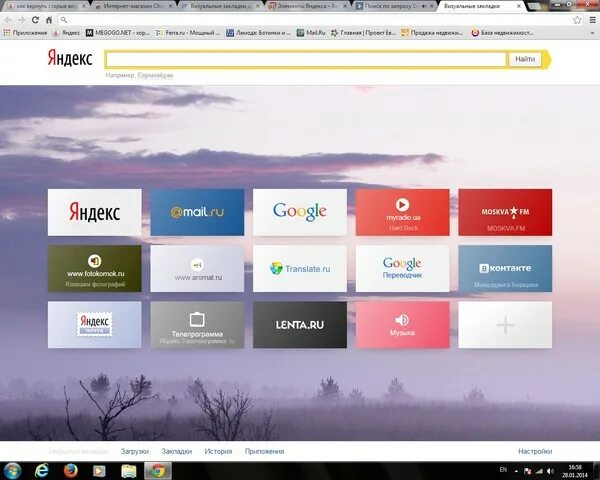The height and width of the screenshot is (480, 600).
Task: Open the MEGOGO.NET bookmark
Action: (117, 33)
